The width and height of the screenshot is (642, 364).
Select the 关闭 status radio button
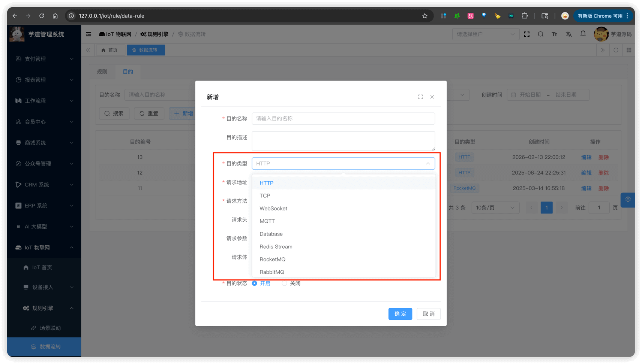tap(285, 283)
